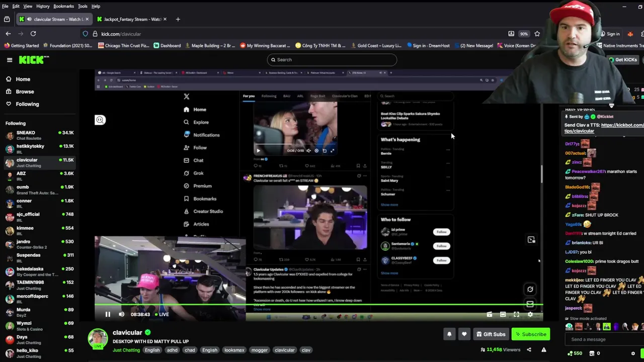Open the Firefox History menu
Image resolution: width=644 pixels, height=362 pixels.
43,6
